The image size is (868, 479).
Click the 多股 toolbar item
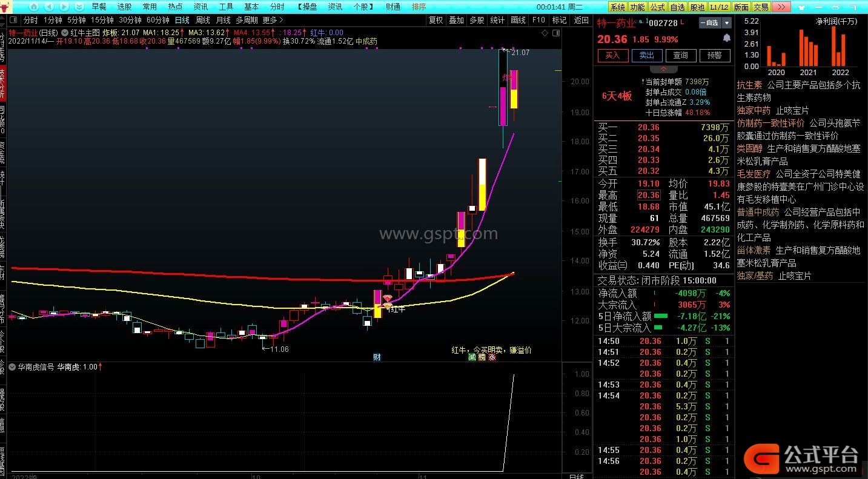(x=477, y=20)
